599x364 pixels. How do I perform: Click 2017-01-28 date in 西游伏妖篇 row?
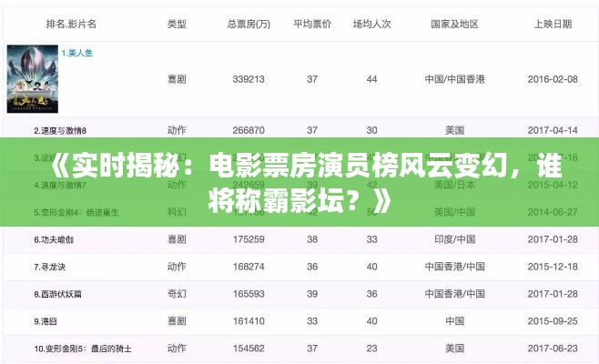tap(553, 294)
